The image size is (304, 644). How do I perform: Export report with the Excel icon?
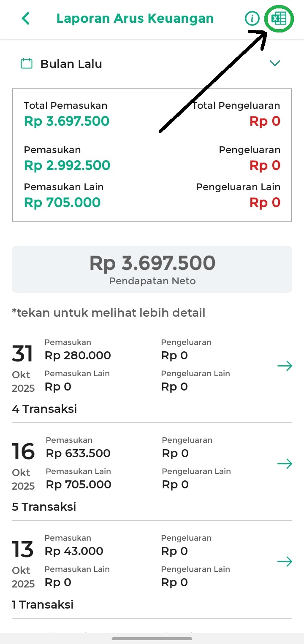point(279,19)
